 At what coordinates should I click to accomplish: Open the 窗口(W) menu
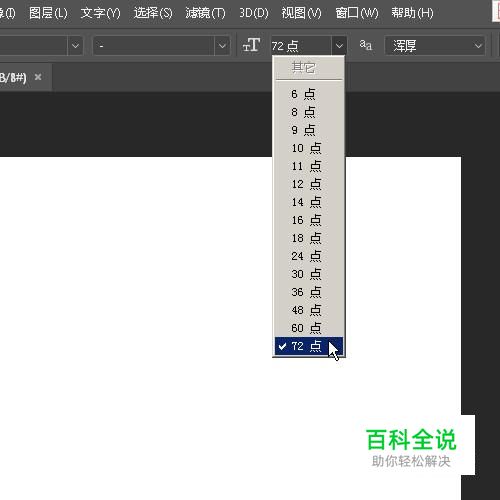(x=357, y=13)
